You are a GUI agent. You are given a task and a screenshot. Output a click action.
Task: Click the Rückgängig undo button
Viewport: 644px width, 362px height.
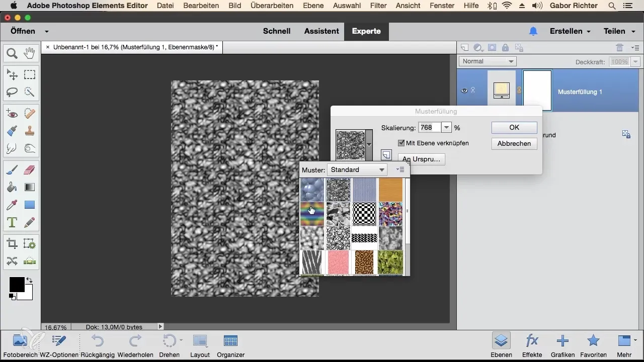pos(98,345)
